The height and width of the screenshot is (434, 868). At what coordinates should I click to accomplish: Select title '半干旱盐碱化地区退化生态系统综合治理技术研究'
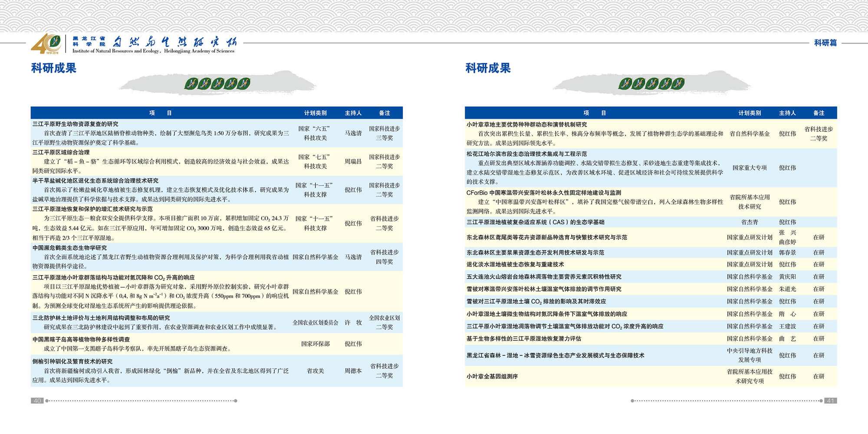click(95, 181)
